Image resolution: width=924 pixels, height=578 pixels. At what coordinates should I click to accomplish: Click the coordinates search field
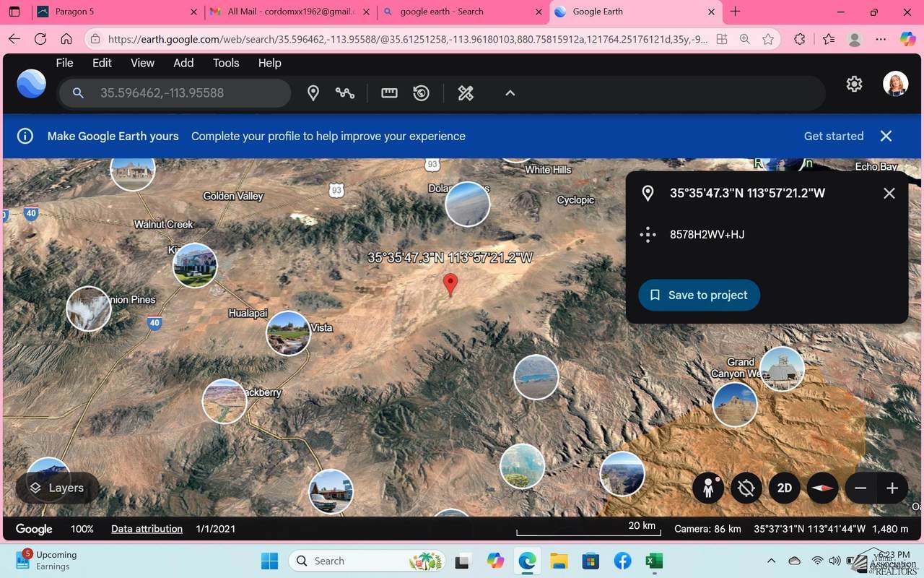coord(188,93)
